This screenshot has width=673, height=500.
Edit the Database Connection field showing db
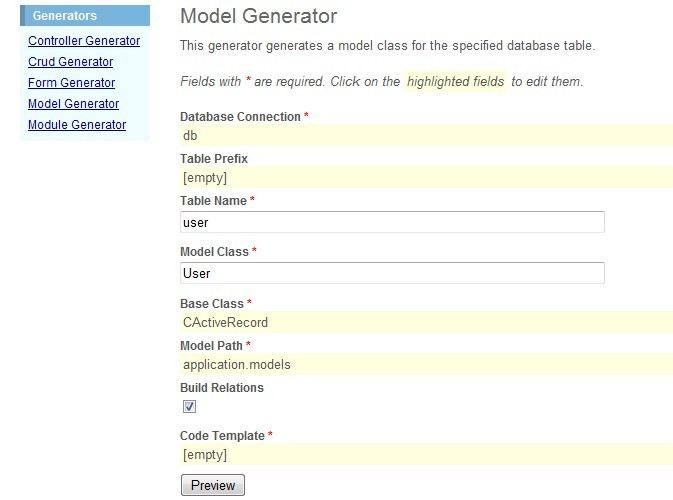point(426,136)
